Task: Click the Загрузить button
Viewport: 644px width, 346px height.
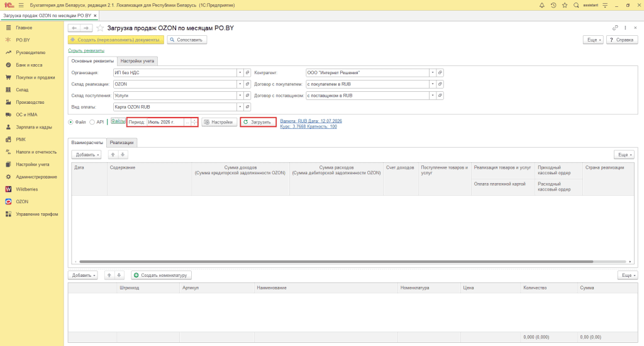Action: [x=258, y=122]
